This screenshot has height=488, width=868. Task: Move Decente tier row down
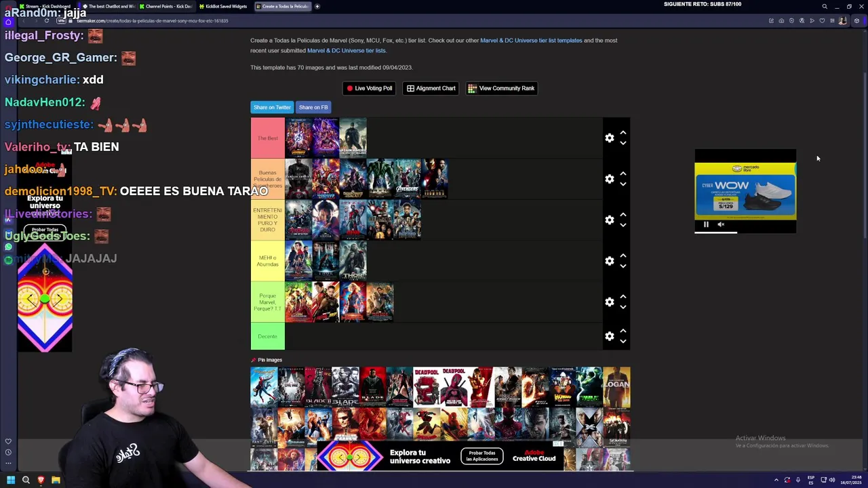(x=623, y=341)
